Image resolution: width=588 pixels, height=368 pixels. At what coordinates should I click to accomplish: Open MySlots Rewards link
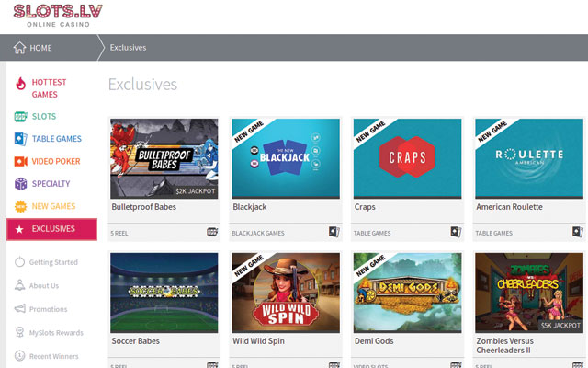56,333
